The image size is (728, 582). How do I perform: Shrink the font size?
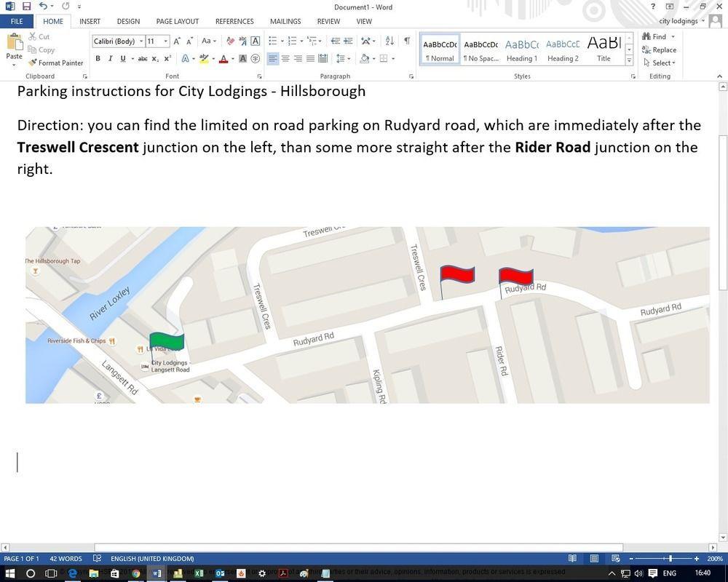[189, 41]
